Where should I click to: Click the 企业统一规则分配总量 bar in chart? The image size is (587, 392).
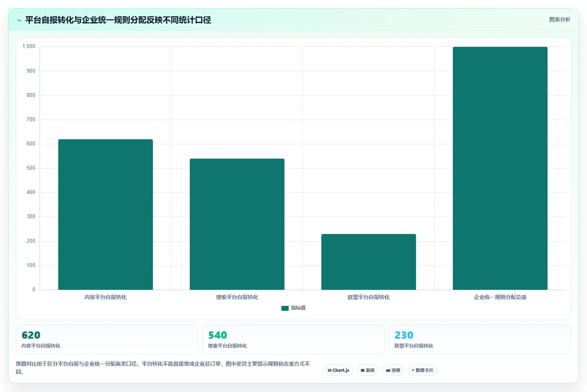(x=500, y=168)
